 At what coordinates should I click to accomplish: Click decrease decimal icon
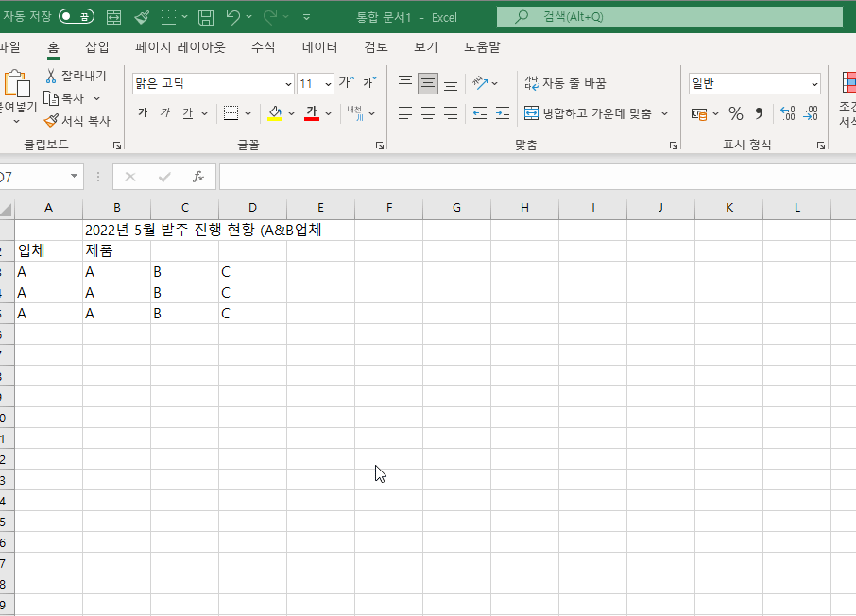811,113
